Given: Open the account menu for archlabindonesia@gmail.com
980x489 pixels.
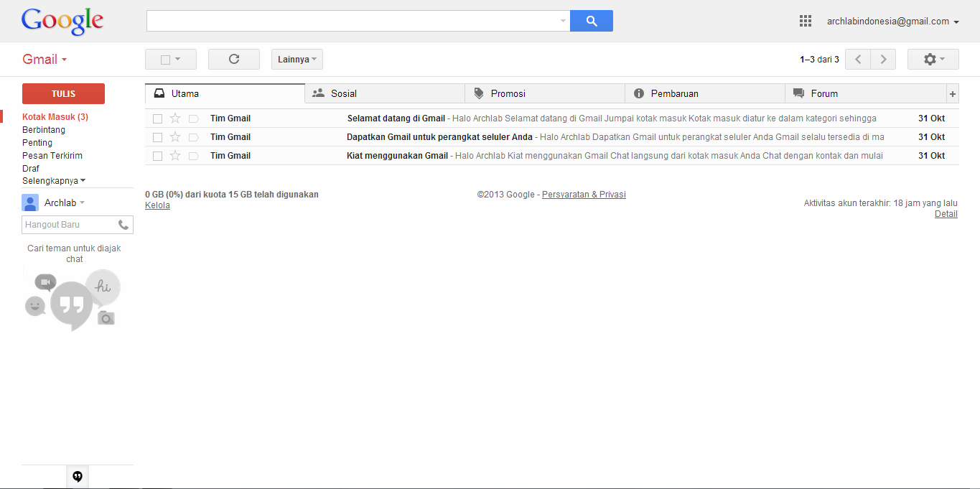Looking at the screenshot, I should click(893, 22).
